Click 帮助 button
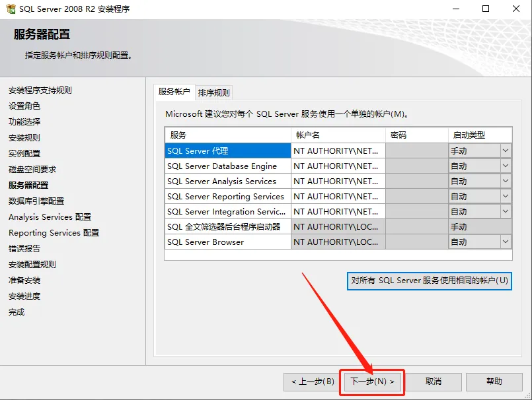Viewport: 532px width, 400px height. pos(494,382)
